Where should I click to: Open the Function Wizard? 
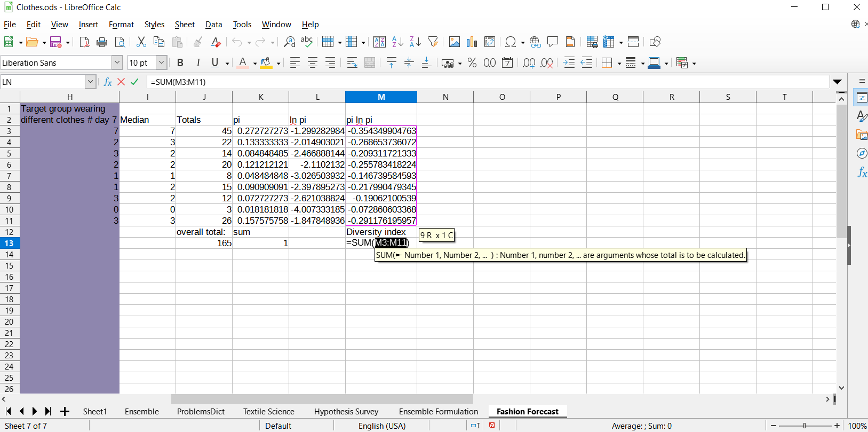point(108,82)
